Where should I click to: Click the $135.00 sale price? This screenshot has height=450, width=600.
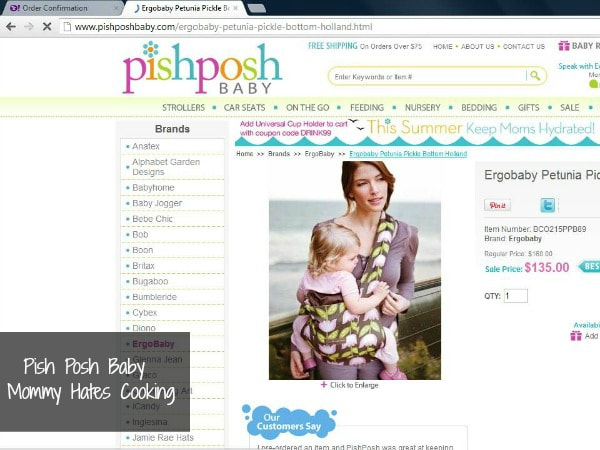pos(547,267)
